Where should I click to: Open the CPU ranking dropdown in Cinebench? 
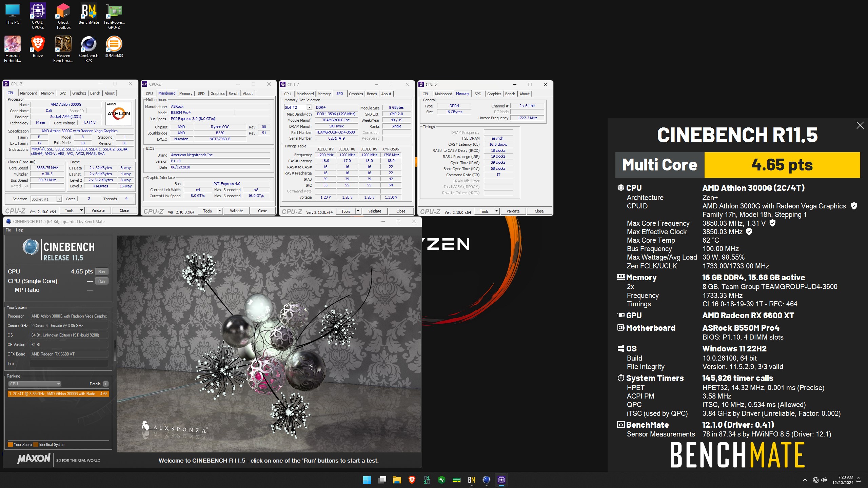[x=35, y=384]
